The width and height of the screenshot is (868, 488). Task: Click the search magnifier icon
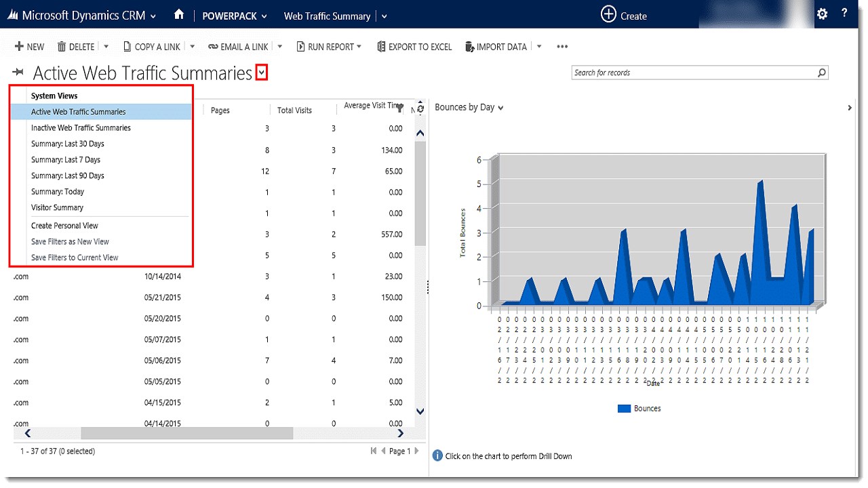coord(821,73)
